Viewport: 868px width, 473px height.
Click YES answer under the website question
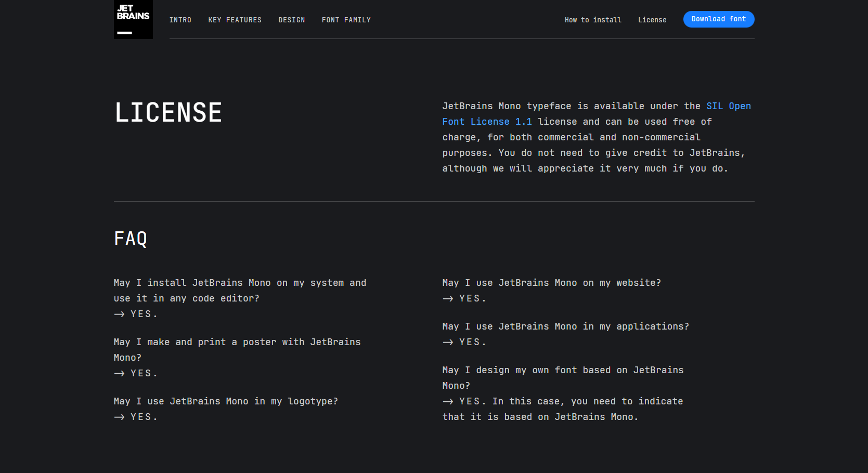click(464, 298)
